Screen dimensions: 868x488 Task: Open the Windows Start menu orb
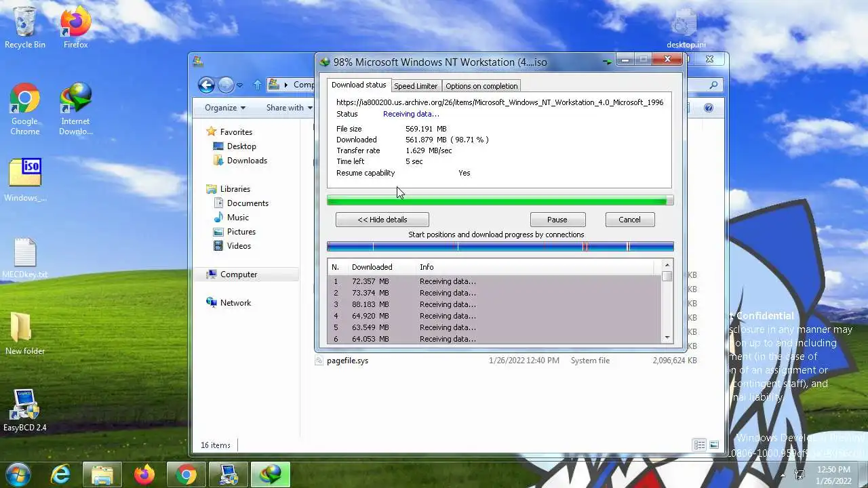pos(18,474)
